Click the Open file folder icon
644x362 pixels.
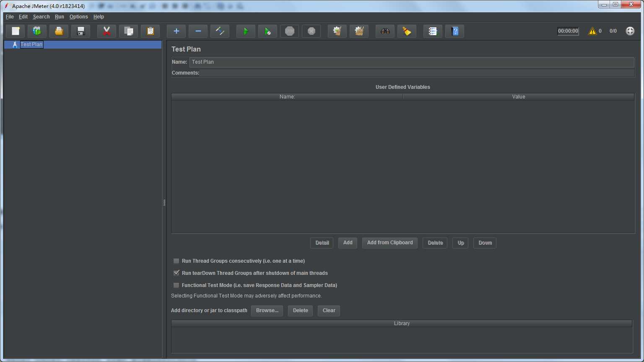click(x=59, y=31)
